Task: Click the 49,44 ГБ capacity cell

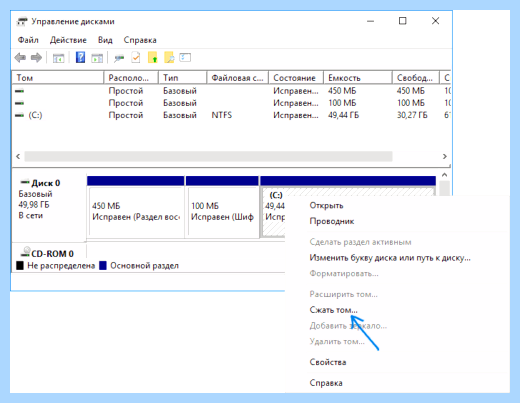Action: tap(343, 115)
